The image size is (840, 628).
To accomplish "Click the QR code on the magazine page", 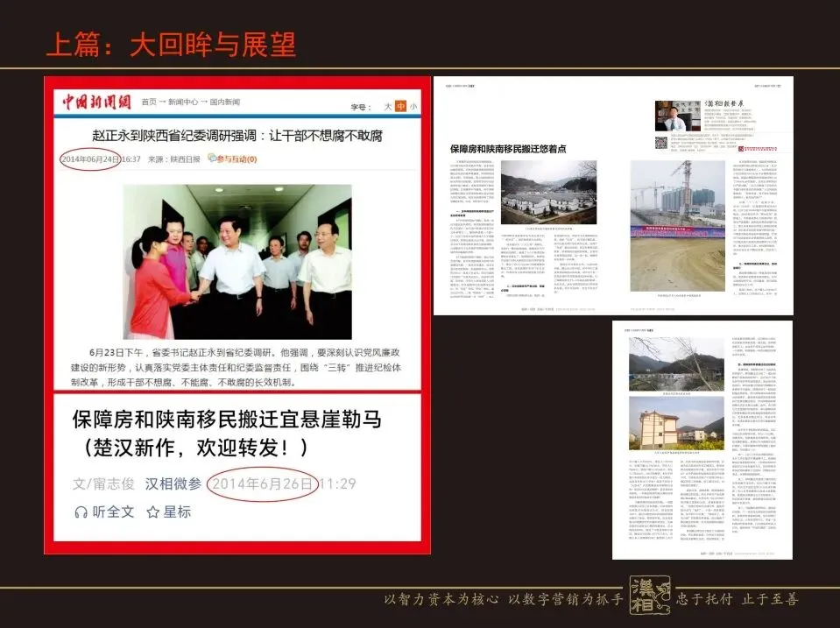I will [660, 144].
